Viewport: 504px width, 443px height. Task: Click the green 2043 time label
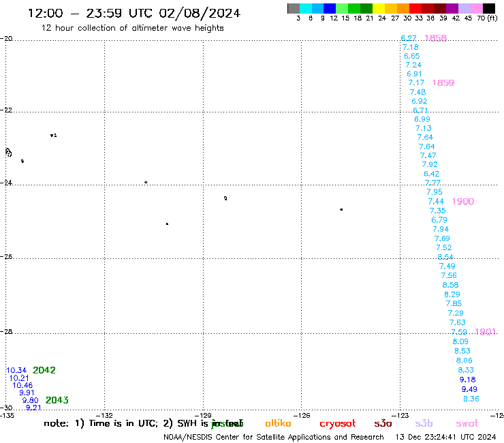tap(57, 400)
